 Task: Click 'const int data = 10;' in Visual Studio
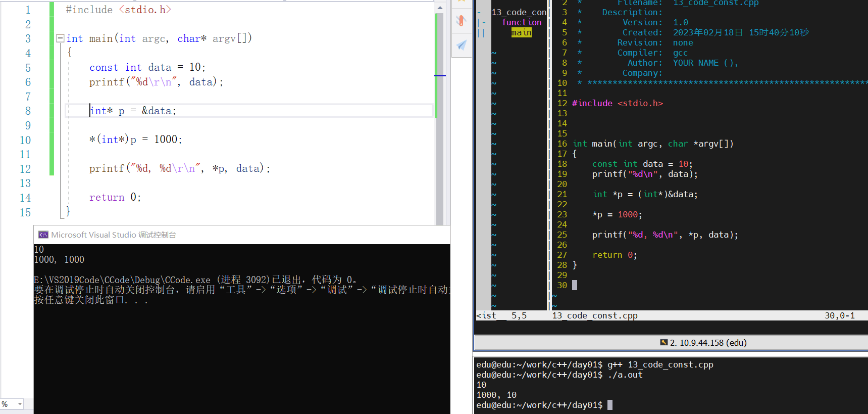pyautogui.click(x=147, y=67)
